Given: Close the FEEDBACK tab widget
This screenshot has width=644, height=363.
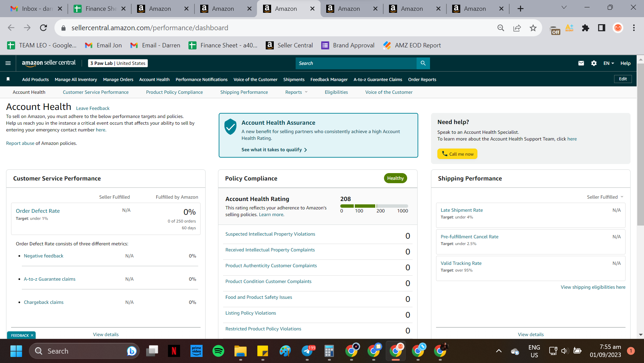Looking at the screenshot, I should [x=32, y=335].
